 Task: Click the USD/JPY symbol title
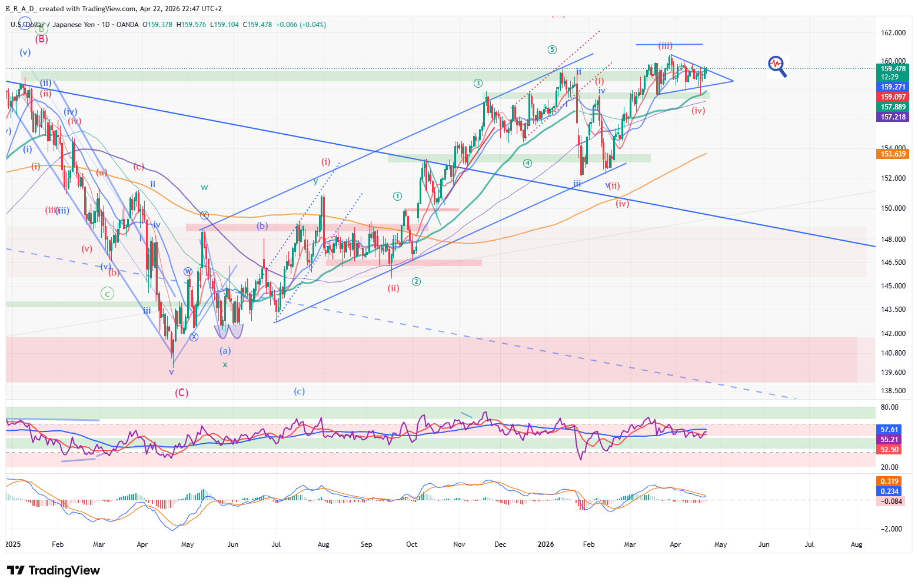(x=53, y=25)
